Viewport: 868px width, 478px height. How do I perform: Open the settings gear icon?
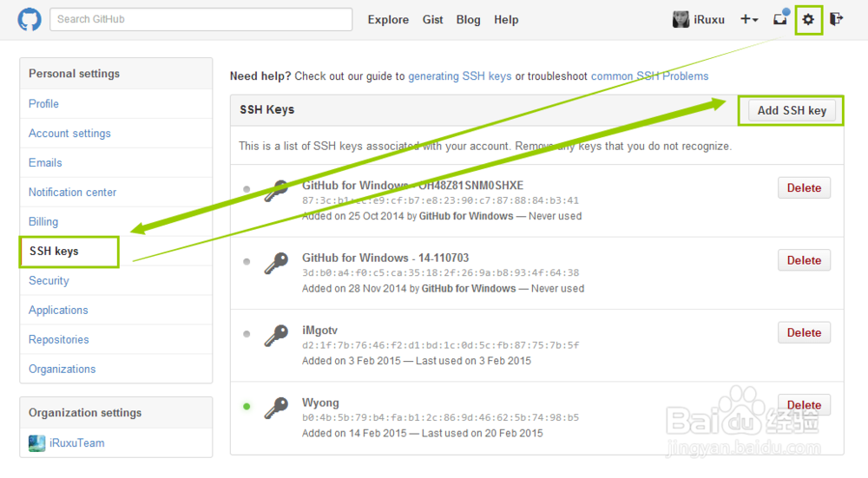[808, 20]
